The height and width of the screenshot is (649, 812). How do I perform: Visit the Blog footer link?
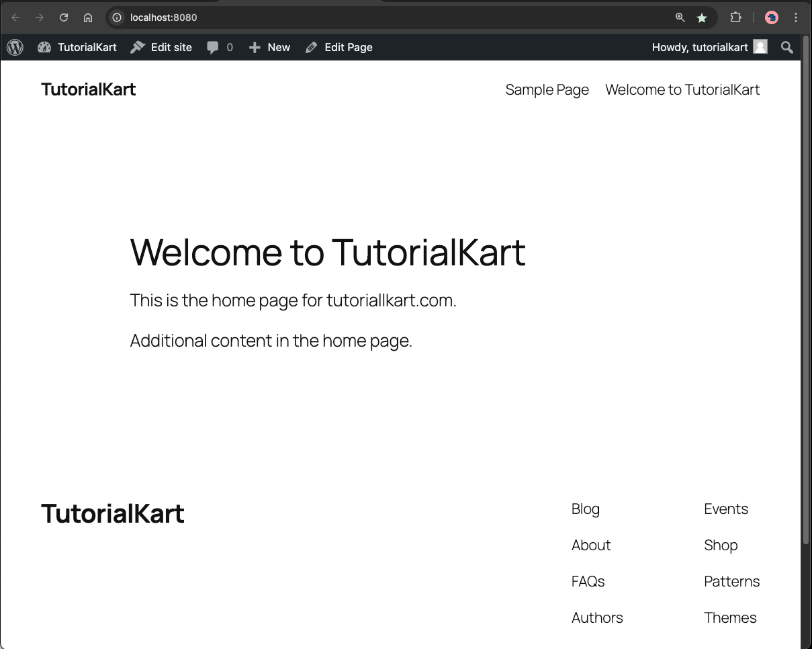585,509
